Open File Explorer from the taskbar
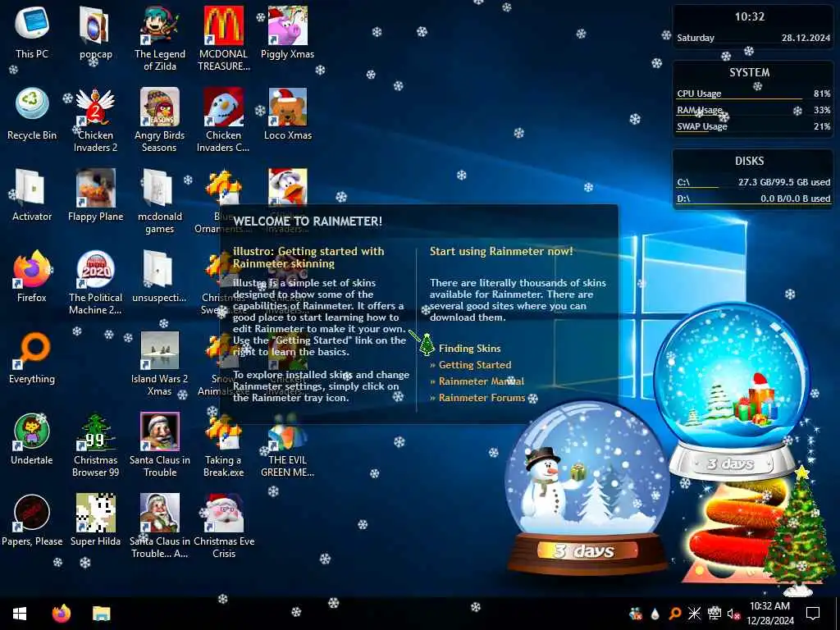 [x=101, y=614]
